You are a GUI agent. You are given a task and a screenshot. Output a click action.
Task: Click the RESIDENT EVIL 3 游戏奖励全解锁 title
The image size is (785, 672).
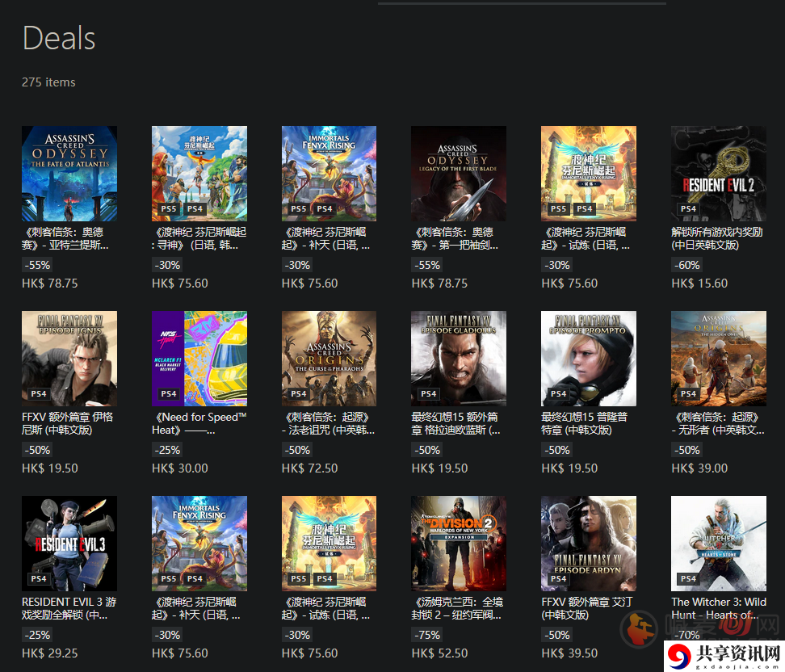coord(69,608)
